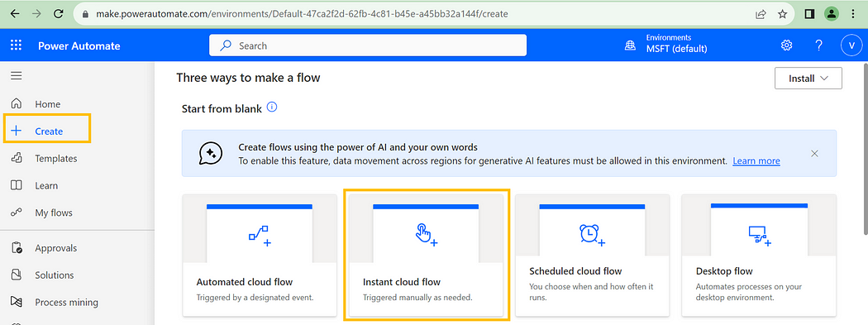Click the Solutions icon in sidebar
Image resolution: width=868 pixels, height=325 pixels.
pyautogui.click(x=17, y=275)
